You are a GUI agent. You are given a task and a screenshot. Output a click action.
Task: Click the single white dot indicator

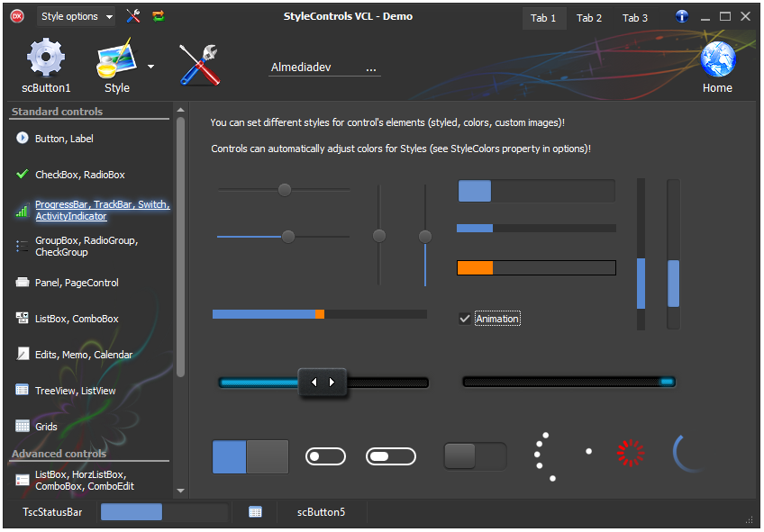click(588, 451)
